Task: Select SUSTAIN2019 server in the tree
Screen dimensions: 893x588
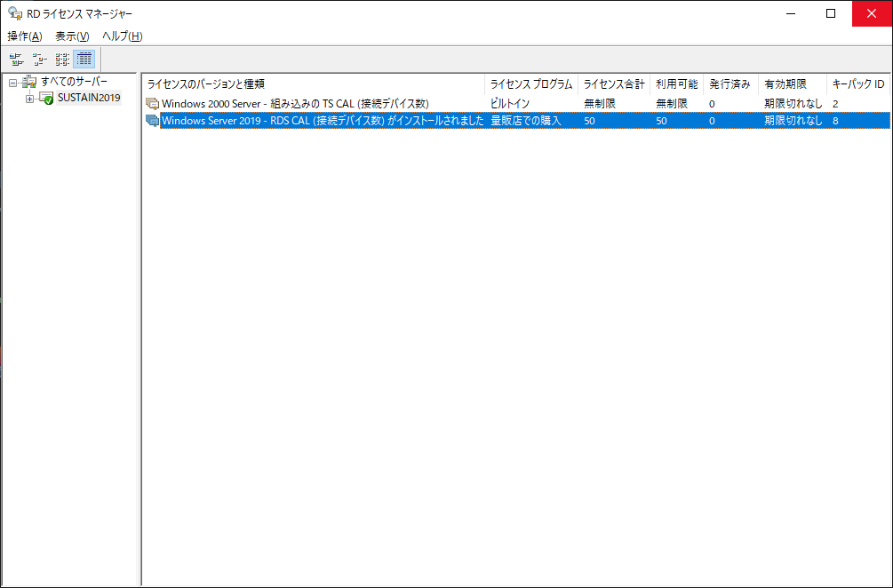Action: tap(89, 98)
